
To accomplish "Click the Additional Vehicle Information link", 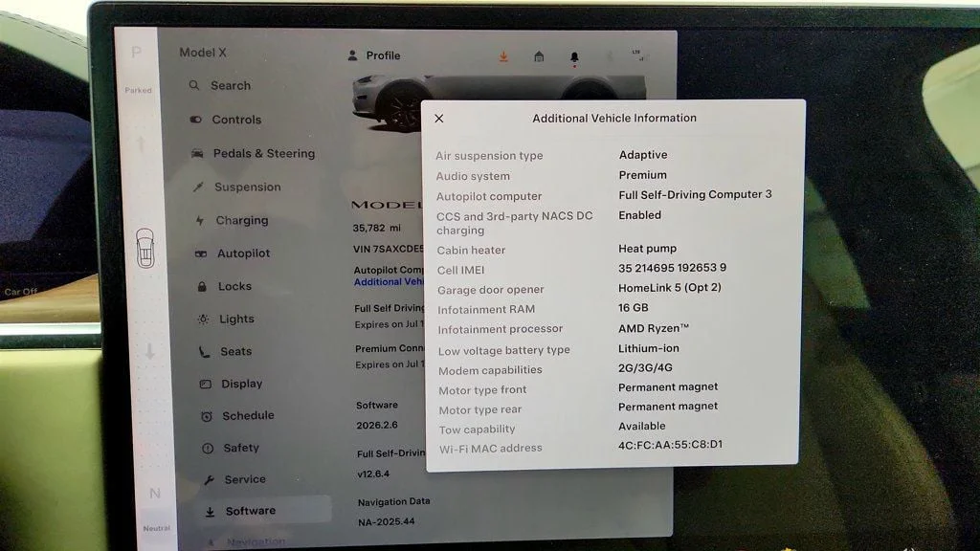I will click(389, 282).
